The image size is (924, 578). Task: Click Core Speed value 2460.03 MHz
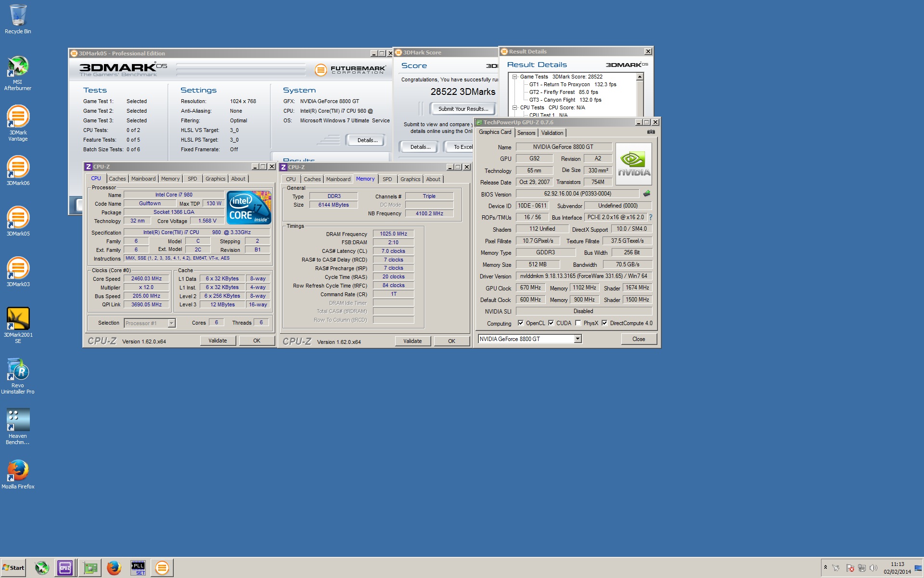(146, 278)
